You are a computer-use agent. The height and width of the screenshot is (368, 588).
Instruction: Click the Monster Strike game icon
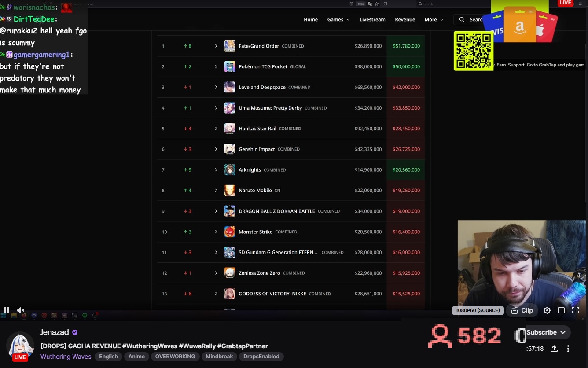[x=230, y=232]
